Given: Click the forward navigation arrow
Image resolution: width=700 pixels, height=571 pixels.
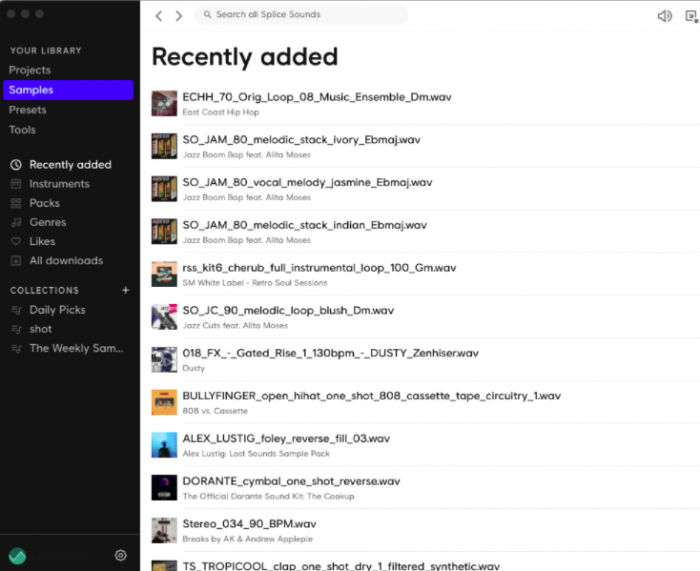Looking at the screenshot, I should point(179,16).
